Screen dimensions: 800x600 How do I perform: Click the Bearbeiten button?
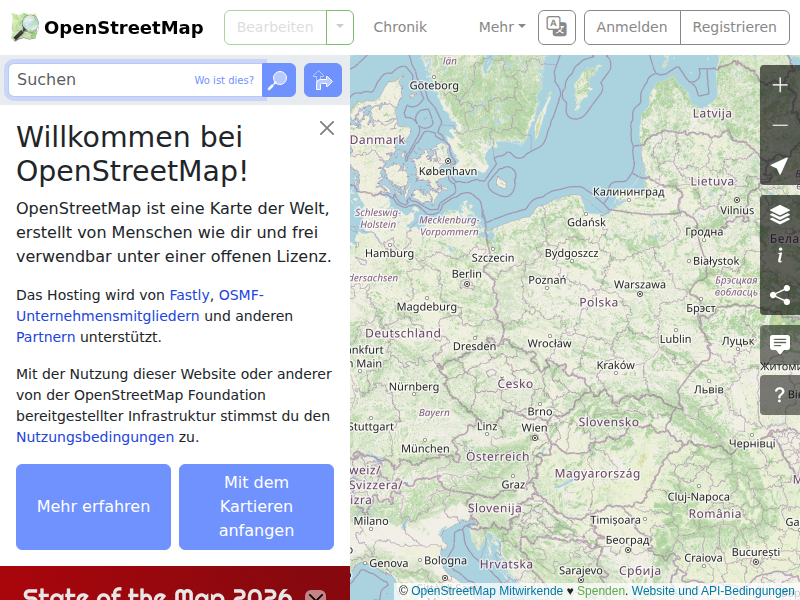(x=276, y=27)
